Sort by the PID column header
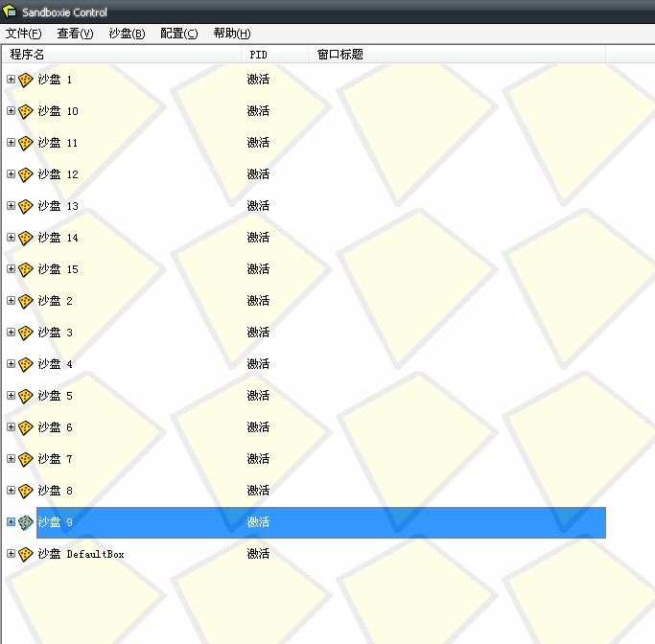Screen dimensions: 655x644 click(x=274, y=55)
